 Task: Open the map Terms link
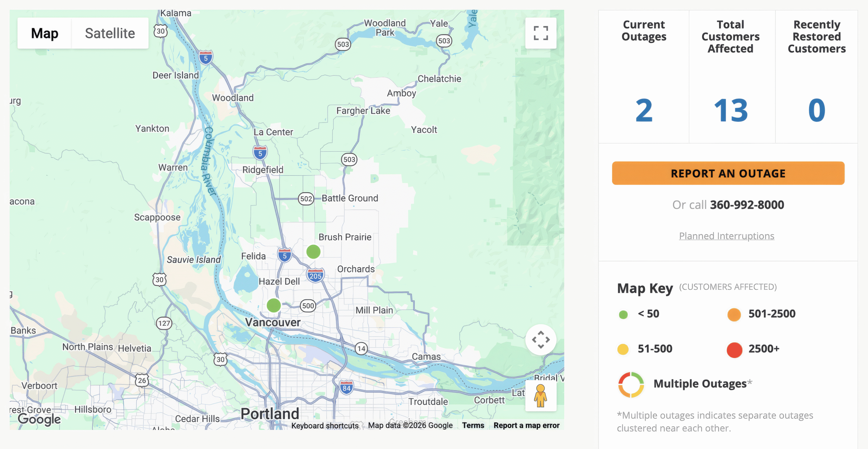(473, 425)
